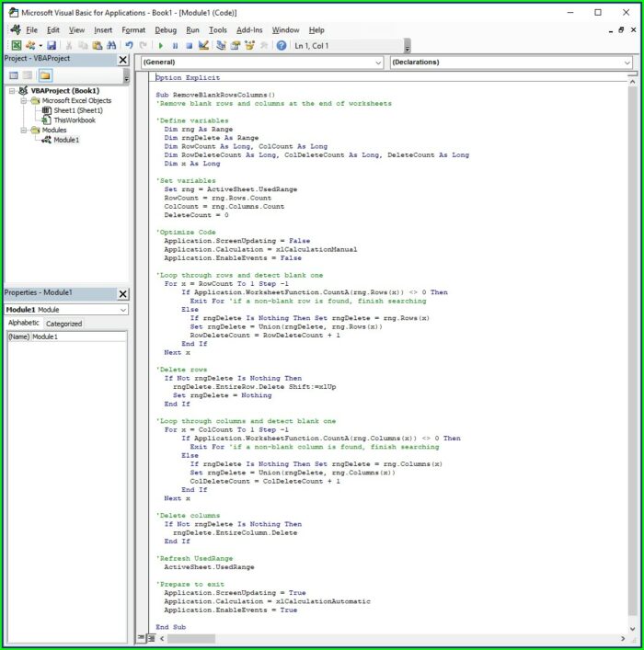The width and height of the screenshot is (644, 650).
Task: Click the Find binoculars toolbar icon
Action: point(111,46)
